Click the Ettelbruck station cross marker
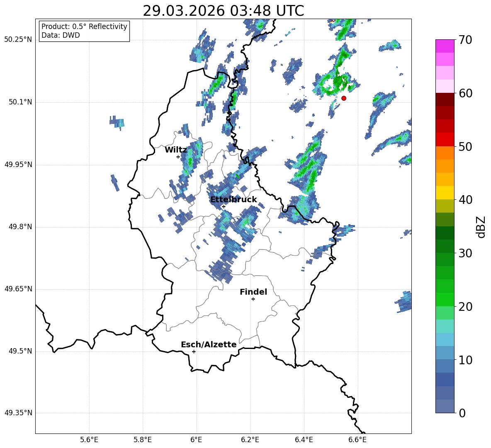 (223, 206)
